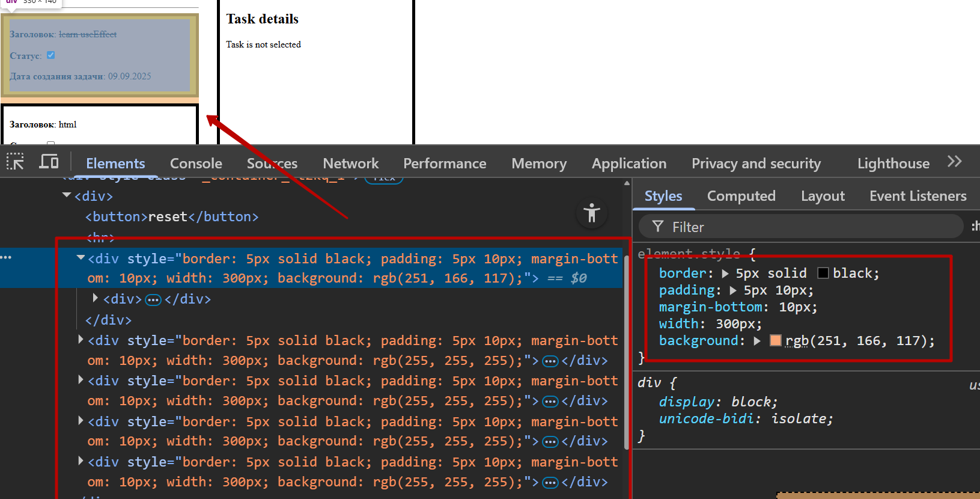Viewport: 980px width, 499px height.
Task: Click the reset button element in DOM tree
Action: 172,216
